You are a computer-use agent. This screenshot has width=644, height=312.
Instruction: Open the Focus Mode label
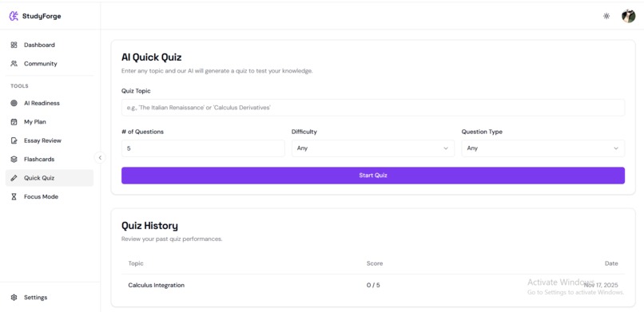click(41, 197)
